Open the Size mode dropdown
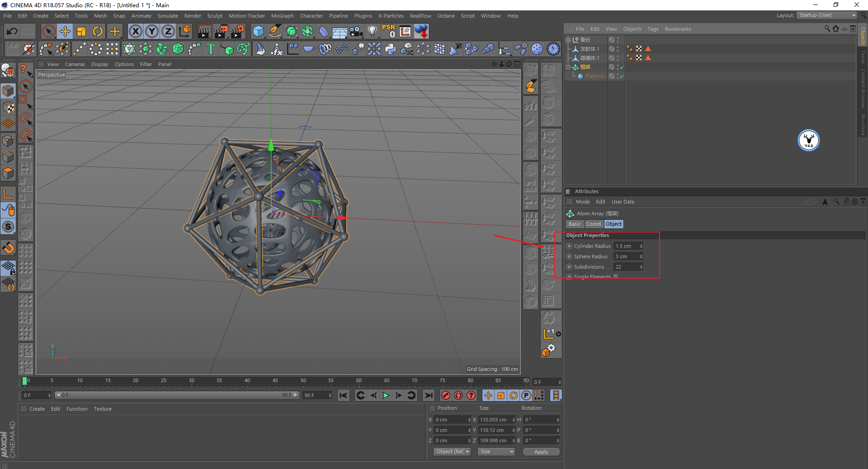The image size is (868, 469). point(496,451)
